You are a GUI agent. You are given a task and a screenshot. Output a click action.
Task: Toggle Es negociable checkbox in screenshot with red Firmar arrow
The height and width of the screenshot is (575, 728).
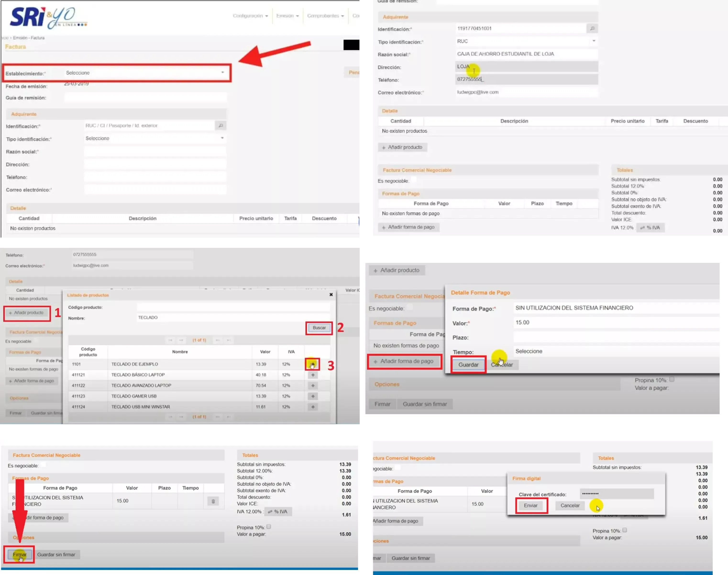click(x=43, y=465)
